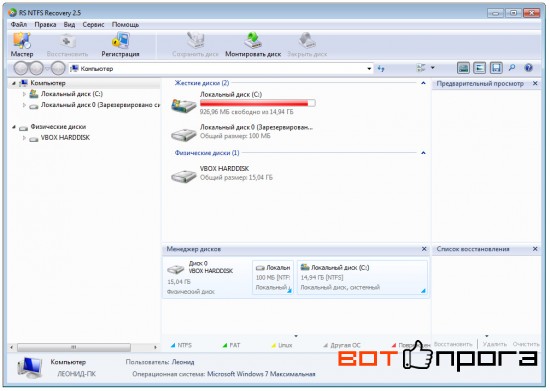The width and height of the screenshot is (550, 391).
Task: Click the tree scrollbar right arrow
Action: coord(155,347)
